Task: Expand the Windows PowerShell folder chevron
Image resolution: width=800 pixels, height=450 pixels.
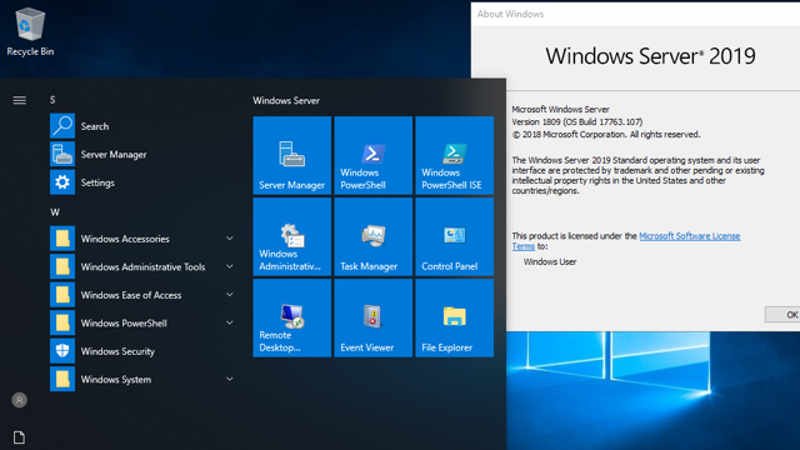Action: click(230, 322)
